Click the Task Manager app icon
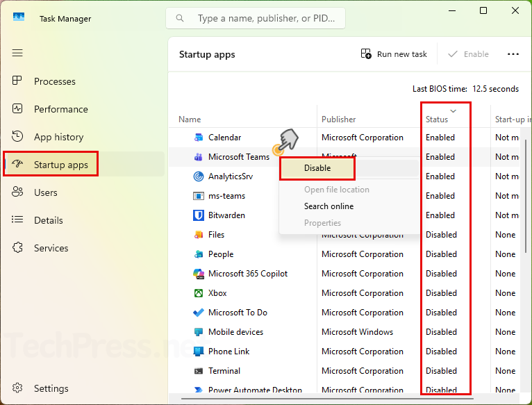Image resolution: width=532 pixels, height=405 pixels. 19,17
